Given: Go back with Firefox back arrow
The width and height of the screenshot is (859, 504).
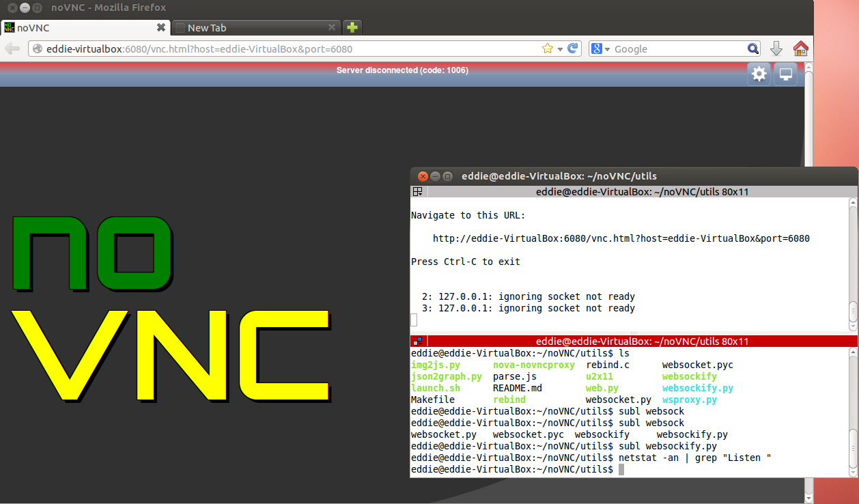Looking at the screenshot, I should (x=12, y=48).
